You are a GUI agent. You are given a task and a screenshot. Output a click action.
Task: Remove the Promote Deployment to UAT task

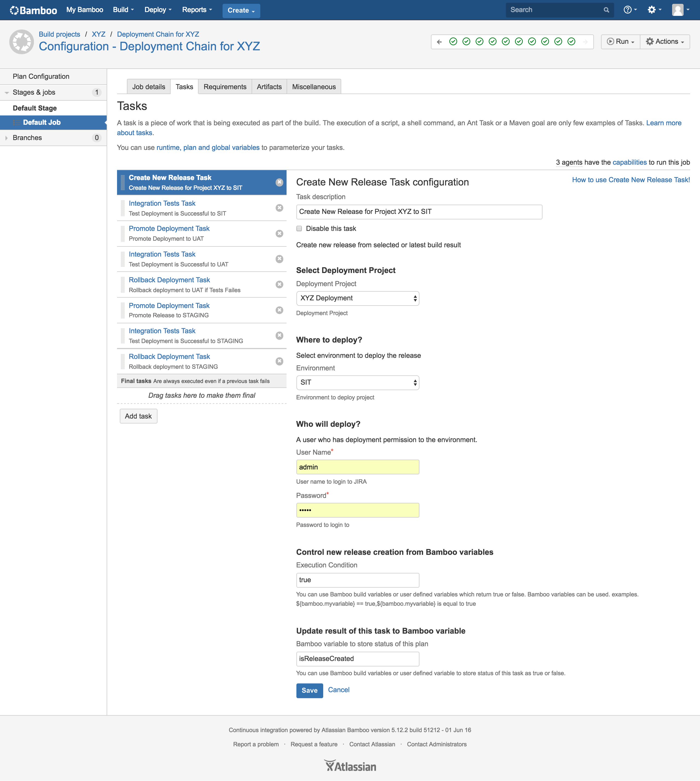(x=279, y=234)
